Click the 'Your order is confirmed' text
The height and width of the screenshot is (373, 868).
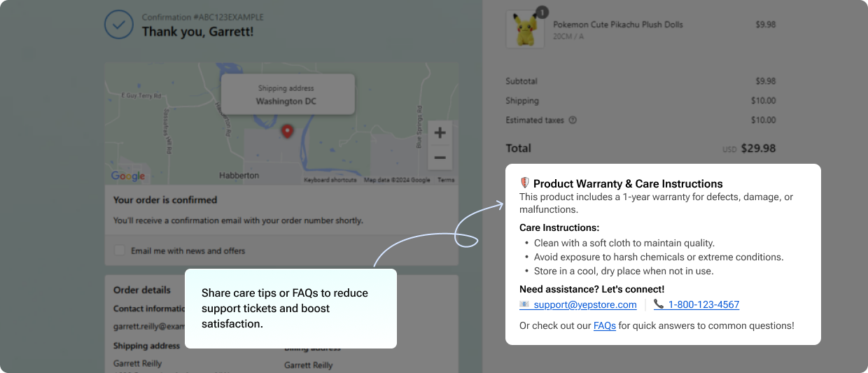coord(165,199)
